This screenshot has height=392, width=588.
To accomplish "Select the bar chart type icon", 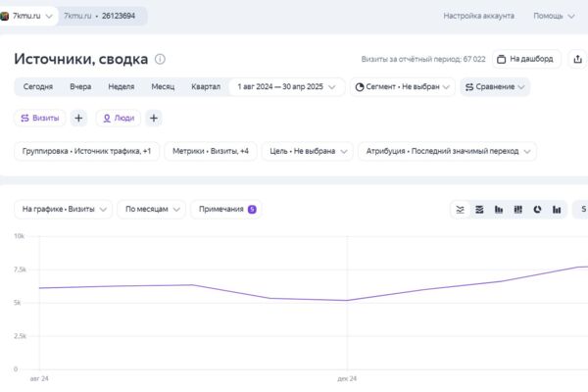I will [x=499, y=210].
